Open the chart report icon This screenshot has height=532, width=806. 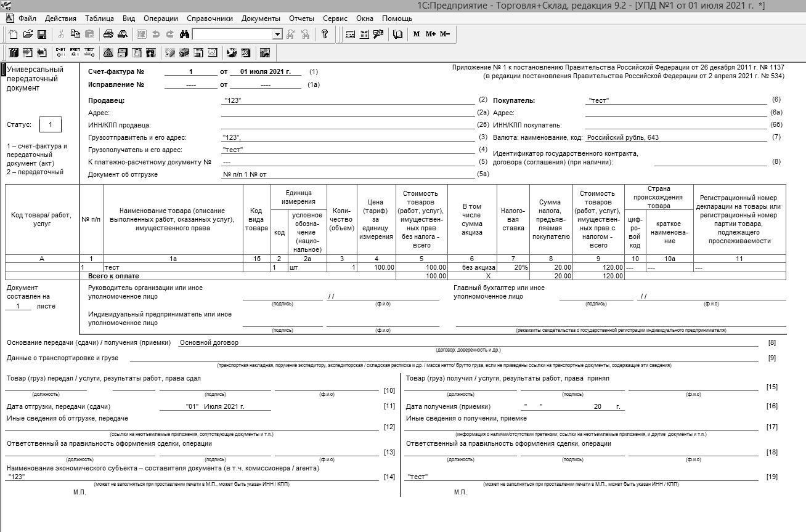click(x=213, y=53)
